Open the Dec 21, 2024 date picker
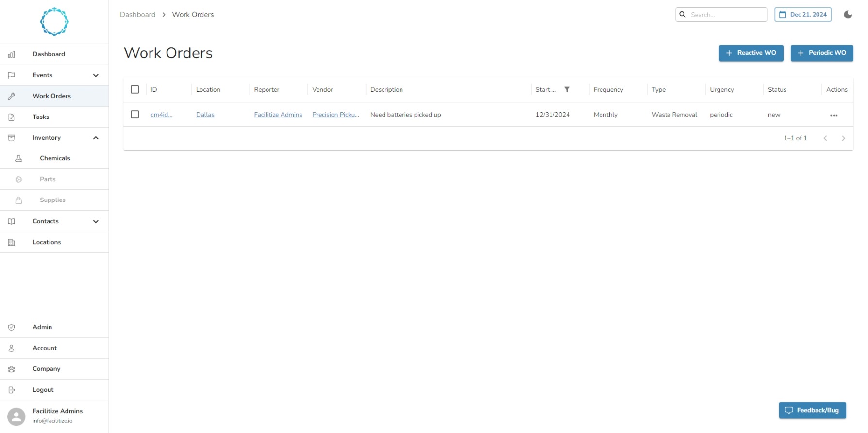 click(803, 15)
